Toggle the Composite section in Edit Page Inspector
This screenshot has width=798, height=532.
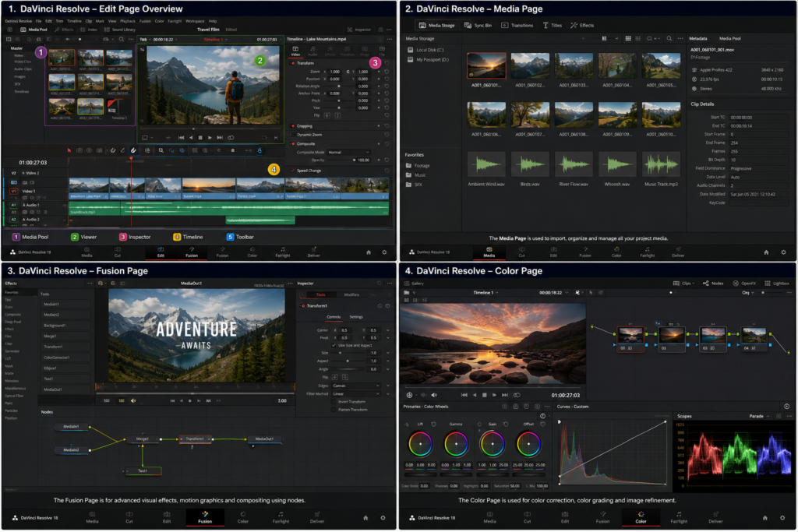[293, 143]
